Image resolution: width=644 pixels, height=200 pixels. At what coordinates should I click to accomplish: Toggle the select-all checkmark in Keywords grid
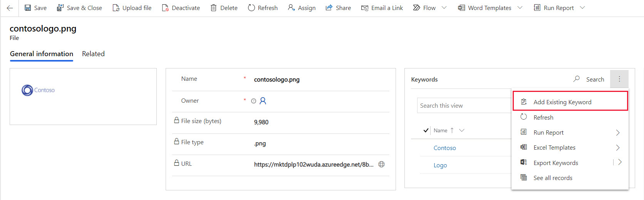click(426, 130)
